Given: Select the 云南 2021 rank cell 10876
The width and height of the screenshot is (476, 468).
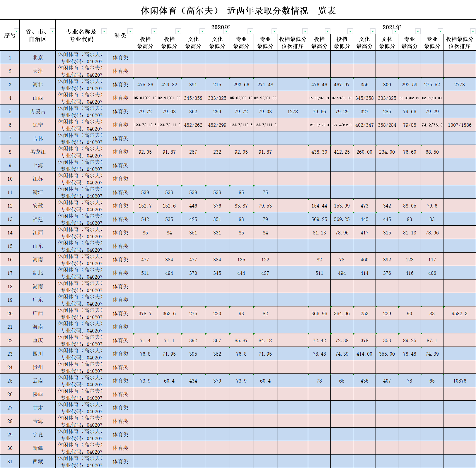Looking at the screenshot, I should pos(459,381).
